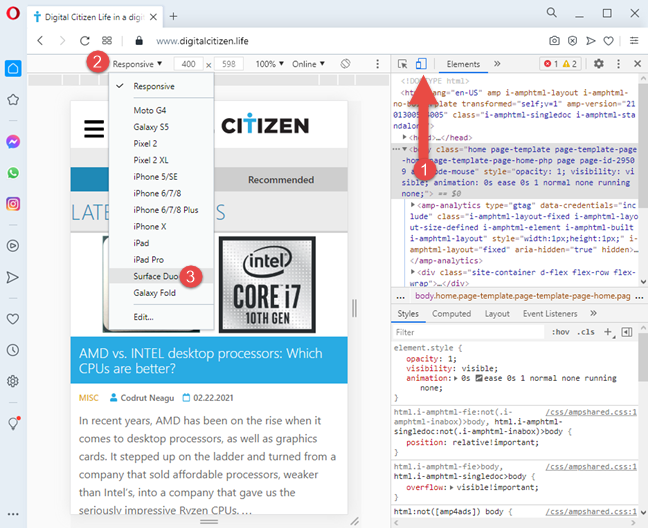The height and width of the screenshot is (528, 648).
Task: Toggle the device toolbar icon in DevTools
Action: [421, 63]
